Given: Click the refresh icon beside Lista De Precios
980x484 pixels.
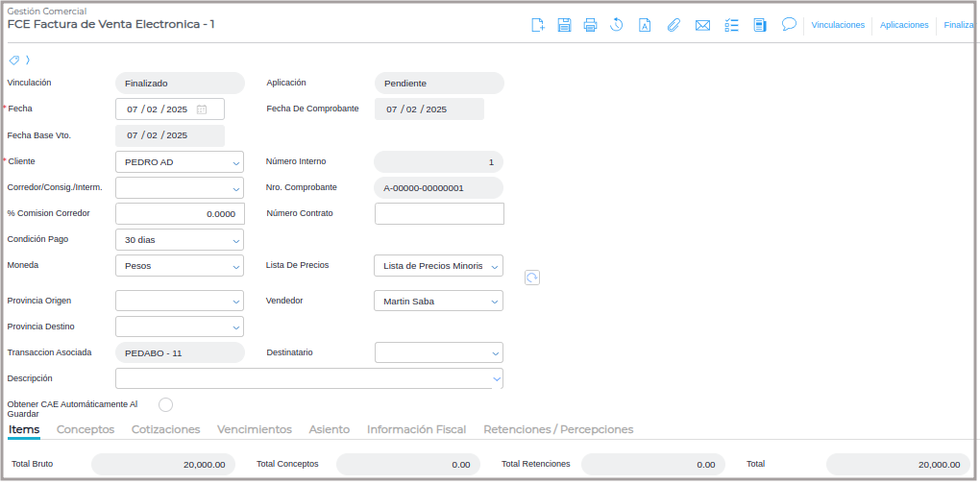Looking at the screenshot, I should [x=532, y=278].
